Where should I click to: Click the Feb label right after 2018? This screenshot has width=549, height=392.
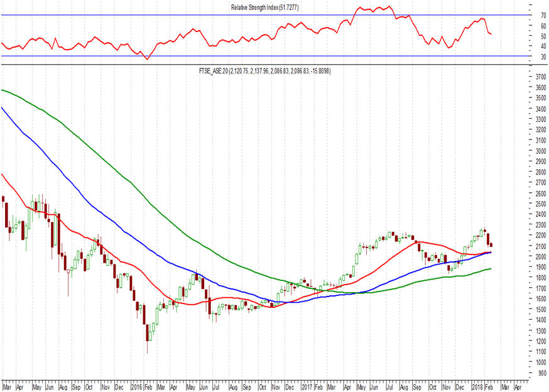click(489, 388)
